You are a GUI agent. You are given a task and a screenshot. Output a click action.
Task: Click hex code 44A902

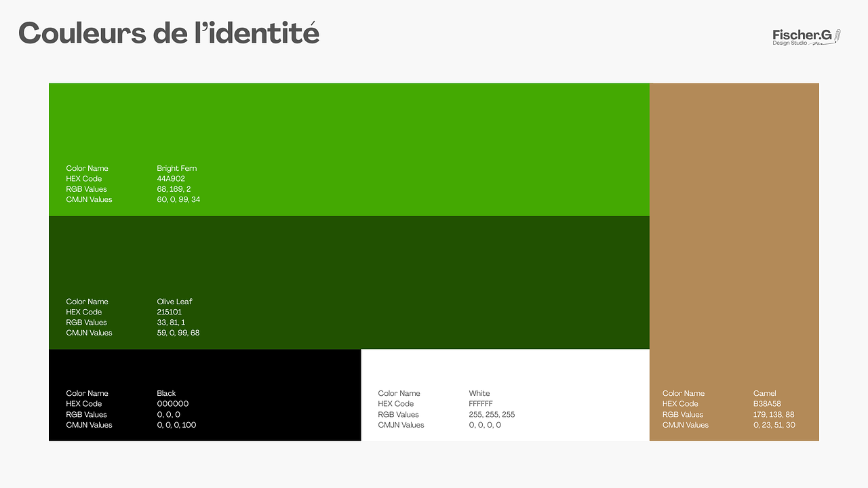click(x=171, y=179)
